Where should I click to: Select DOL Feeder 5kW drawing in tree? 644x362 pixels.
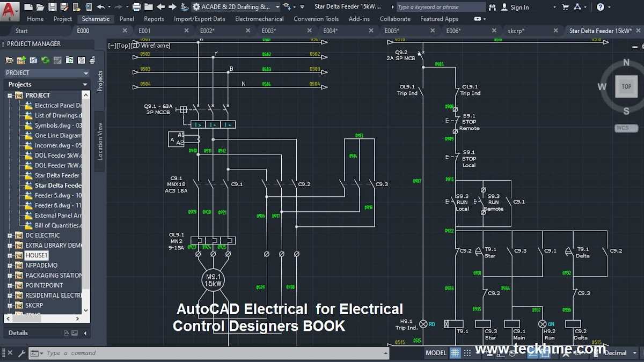click(58, 156)
